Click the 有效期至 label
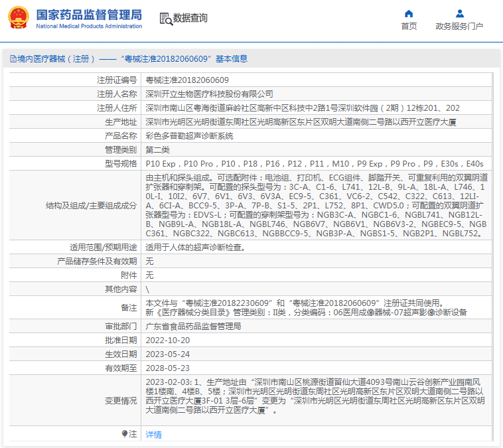503x448 pixels. tap(121, 368)
